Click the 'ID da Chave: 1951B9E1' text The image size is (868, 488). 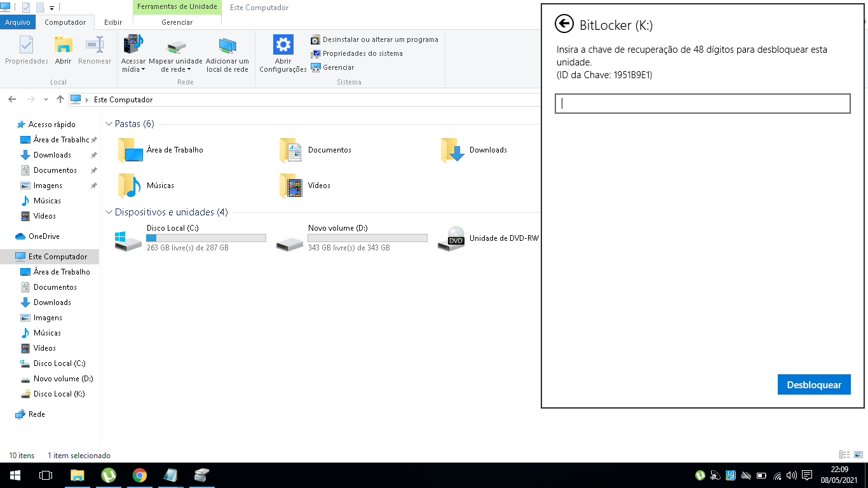click(x=604, y=75)
